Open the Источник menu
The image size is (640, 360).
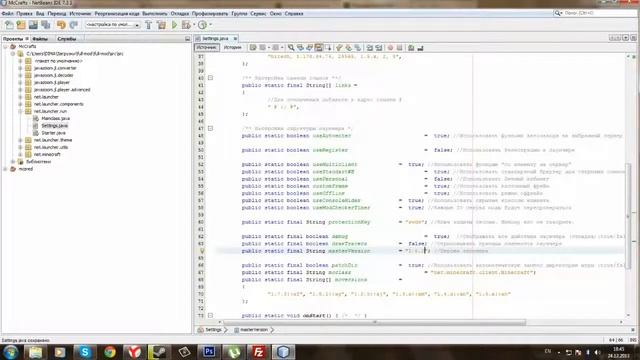(x=80, y=13)
